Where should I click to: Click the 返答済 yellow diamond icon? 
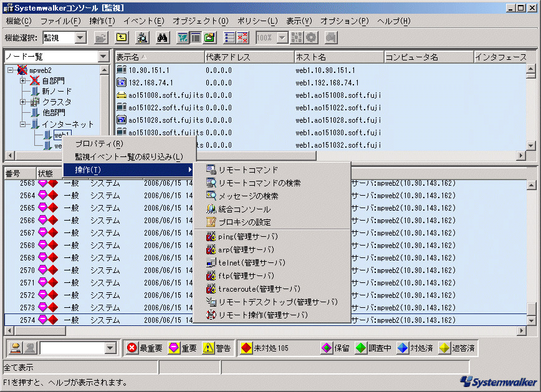pos(444,348)
